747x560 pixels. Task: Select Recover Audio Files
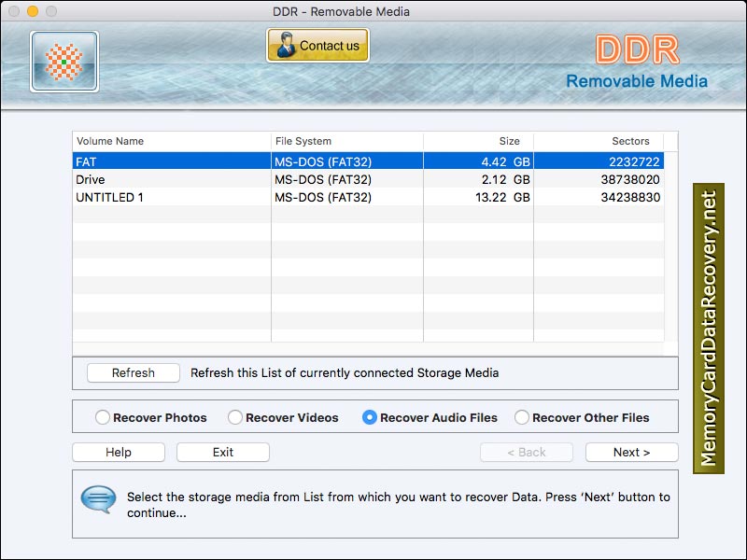(x=368, y=418)
